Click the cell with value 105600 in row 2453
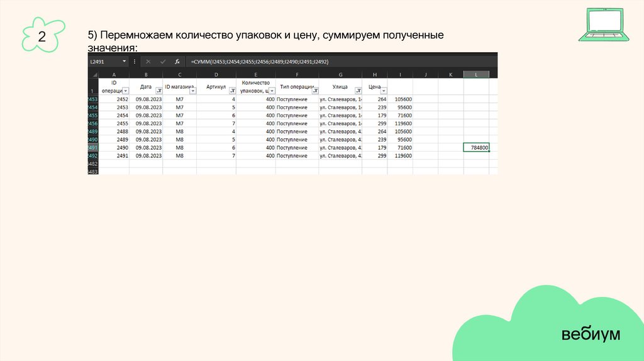 click(401, 99)
